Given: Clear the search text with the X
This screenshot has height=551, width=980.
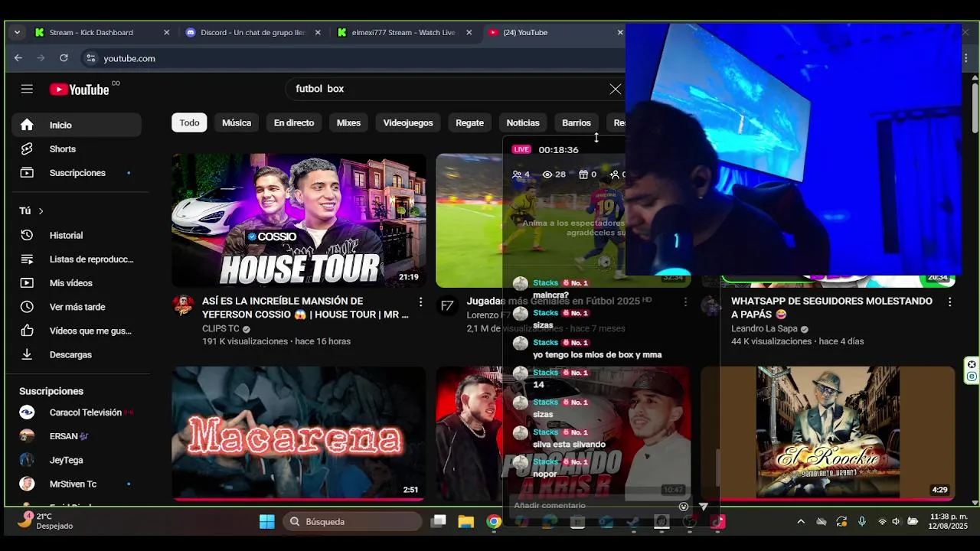Looking at the screenshot, I should click(616, 89).
